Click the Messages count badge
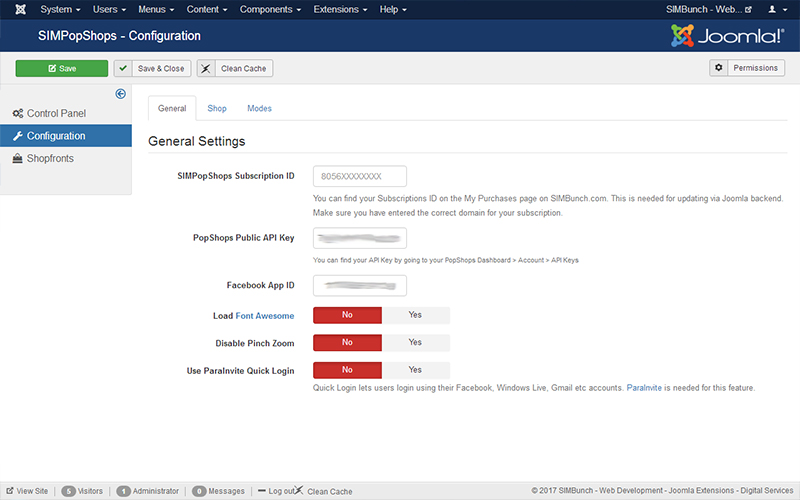The width and height of the screenshot is (800, 500). point(199,491)
